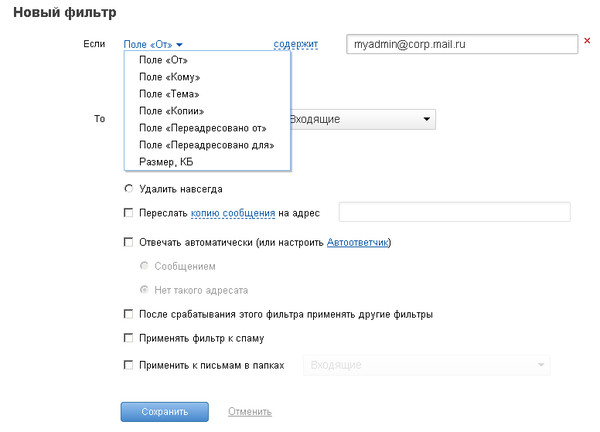Screen dimensions: 600x432
Task: Choose Поле «Тема» from the list
Action: click(x=169, y=94)
